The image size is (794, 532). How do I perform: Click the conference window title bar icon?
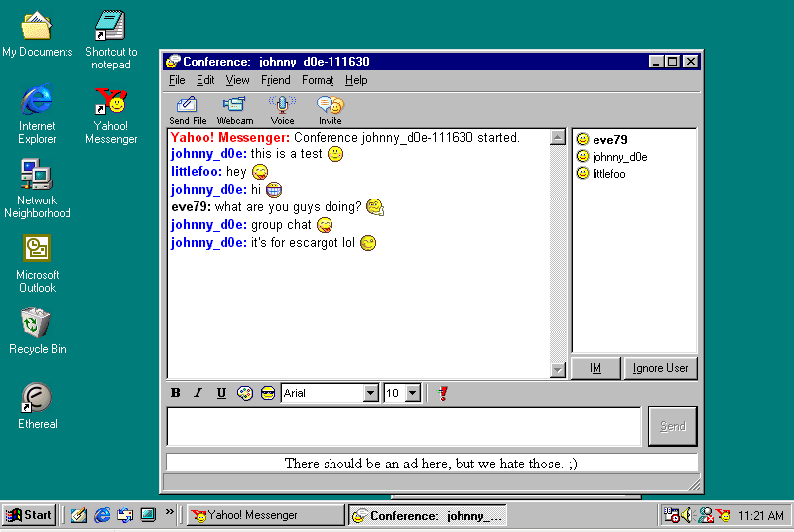[x=173, y=62]
